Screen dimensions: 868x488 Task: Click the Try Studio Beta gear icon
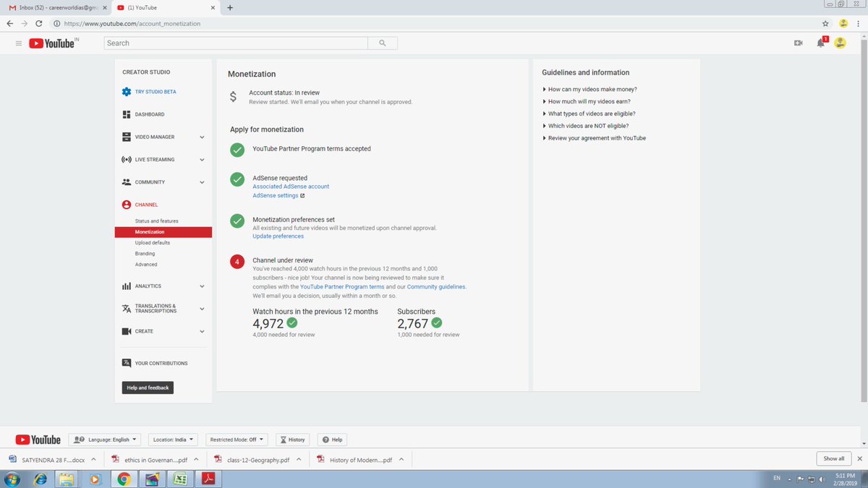point(127,92)
